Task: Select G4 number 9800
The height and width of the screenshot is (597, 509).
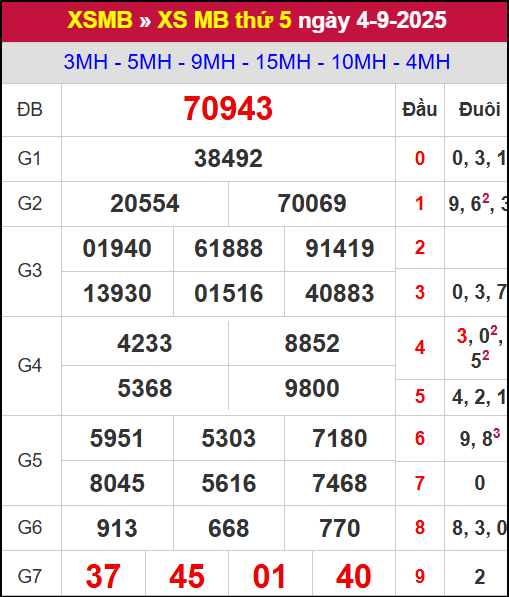Action: (x=312, y=388)
